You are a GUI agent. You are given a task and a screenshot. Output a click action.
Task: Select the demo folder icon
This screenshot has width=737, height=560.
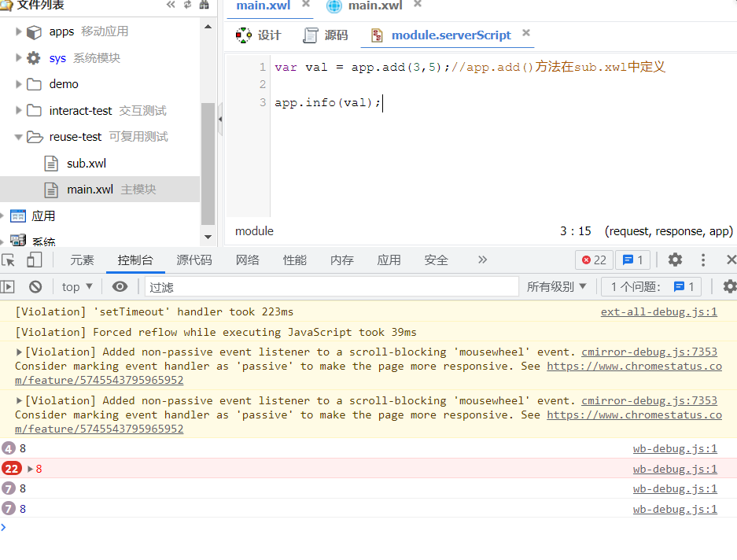click(x=34, y=84)
